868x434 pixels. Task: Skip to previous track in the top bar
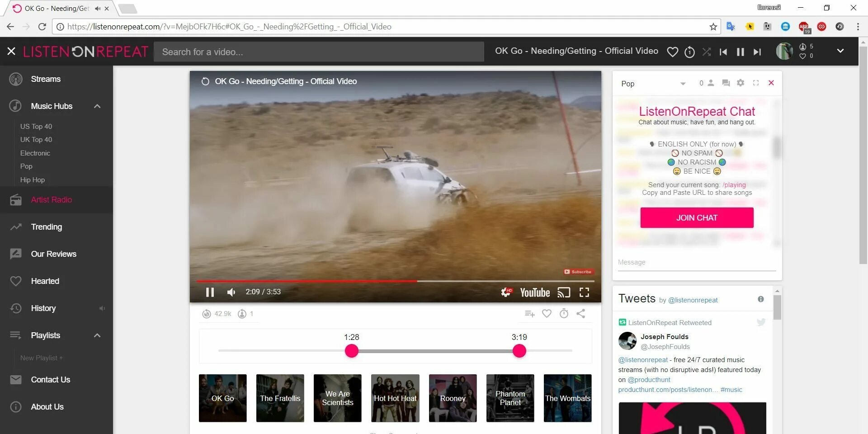723,52
